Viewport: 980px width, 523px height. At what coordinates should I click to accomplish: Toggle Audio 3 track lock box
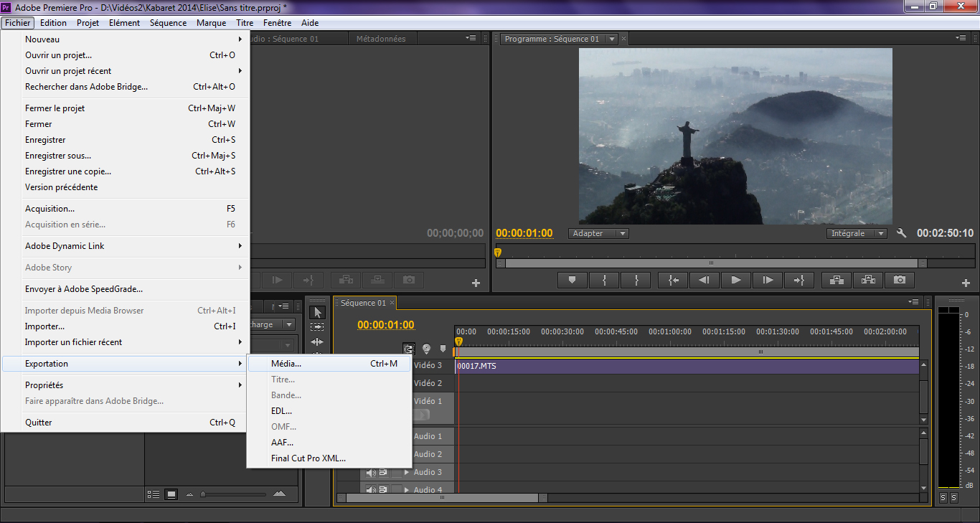pyautogui.click(x=396, y=472)
